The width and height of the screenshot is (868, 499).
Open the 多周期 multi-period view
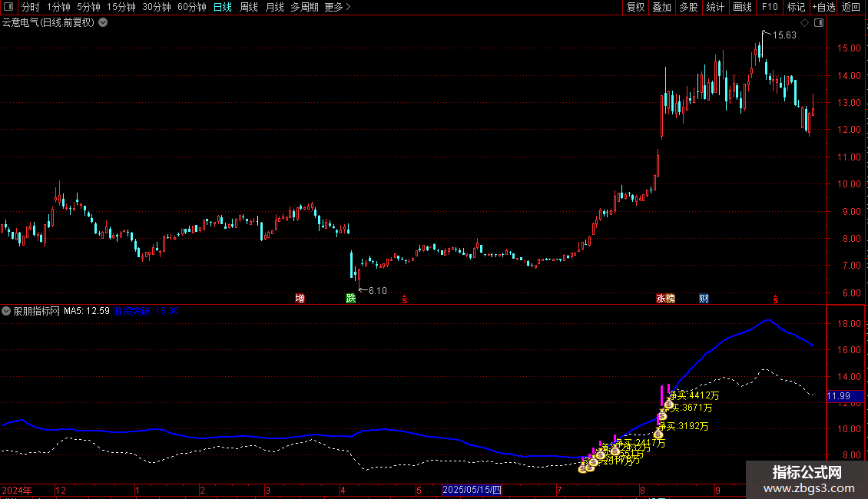pos(304,7)
